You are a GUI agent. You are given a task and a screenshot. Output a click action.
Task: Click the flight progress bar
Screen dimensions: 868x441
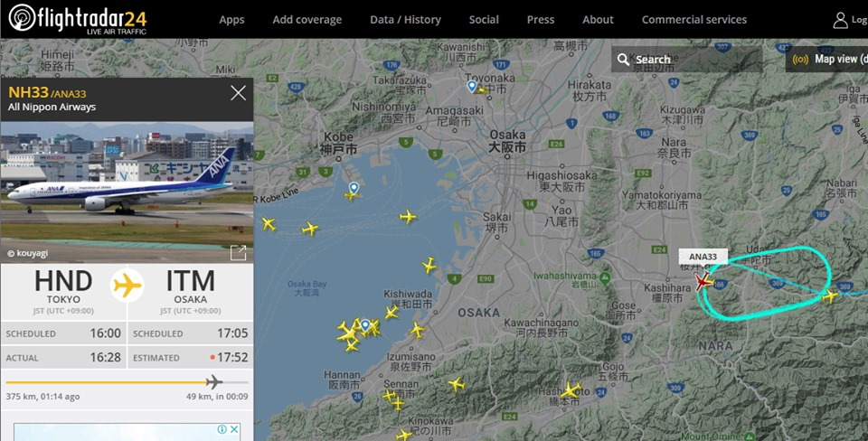pos(127,381)
